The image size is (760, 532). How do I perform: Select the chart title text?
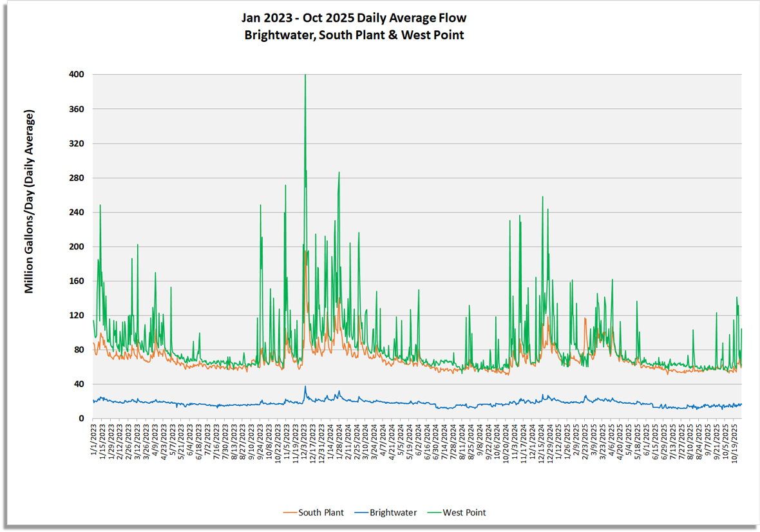tap(355, 18)
